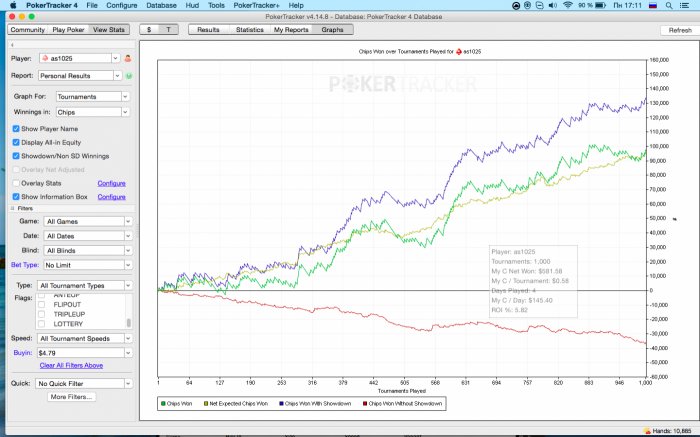The width and height of the screenshot is (700, 437).
Task: Click Configure link beside Overlay Stats
Action: [112, 183]
